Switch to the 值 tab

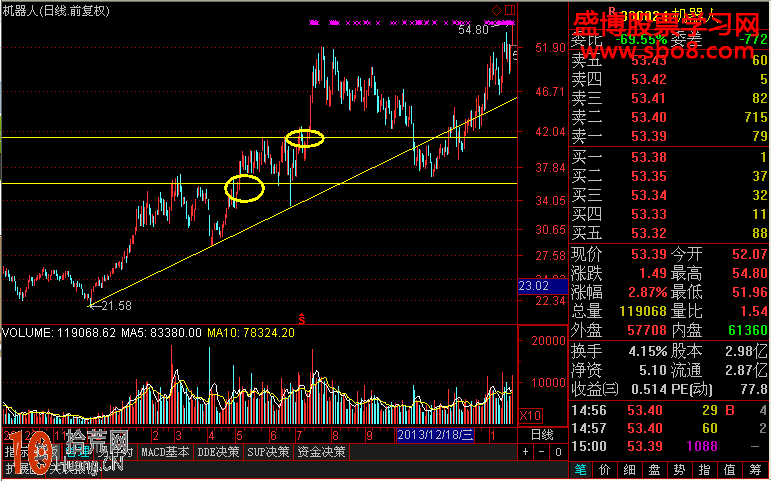[729, 470]
